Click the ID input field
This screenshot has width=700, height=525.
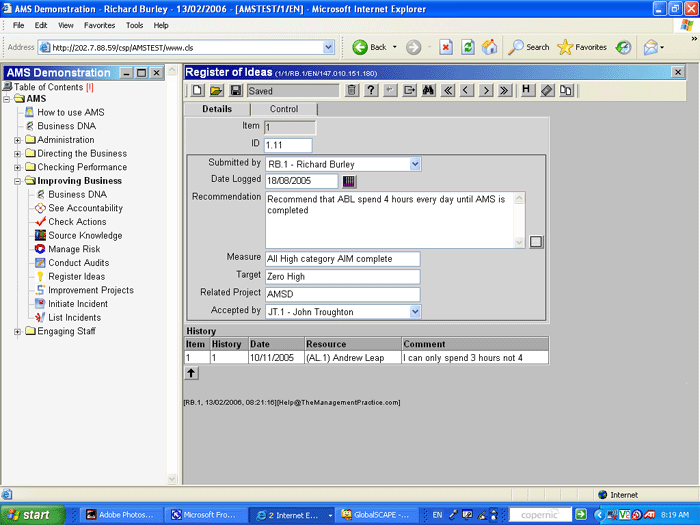288,145
